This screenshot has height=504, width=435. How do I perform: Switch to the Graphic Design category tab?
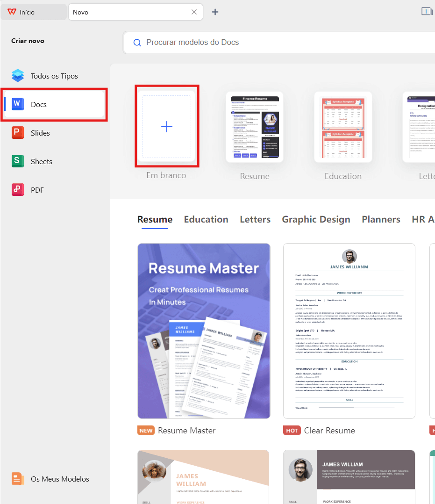316,219
